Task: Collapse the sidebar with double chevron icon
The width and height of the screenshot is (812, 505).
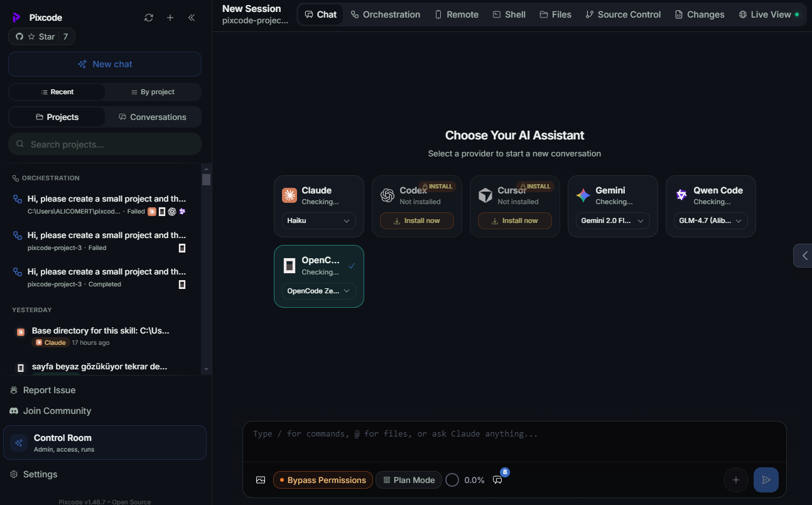Action: tap(192, 18)
